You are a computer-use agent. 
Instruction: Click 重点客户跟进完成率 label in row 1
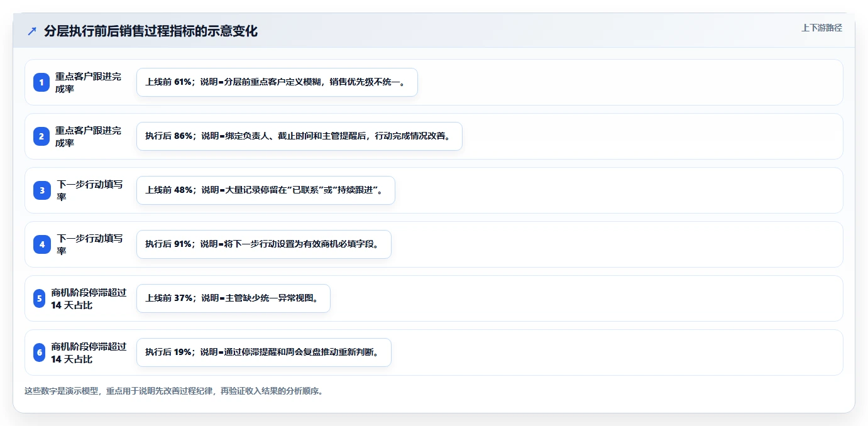88,82
